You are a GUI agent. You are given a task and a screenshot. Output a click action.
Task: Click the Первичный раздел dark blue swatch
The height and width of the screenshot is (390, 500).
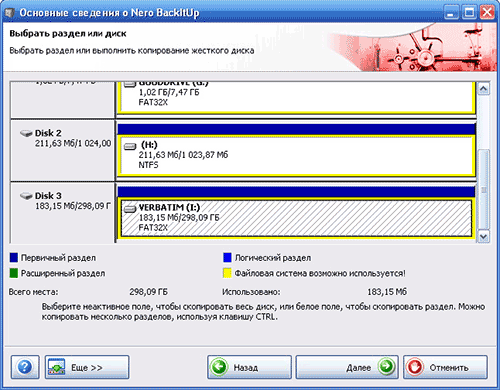pos(14,258)
